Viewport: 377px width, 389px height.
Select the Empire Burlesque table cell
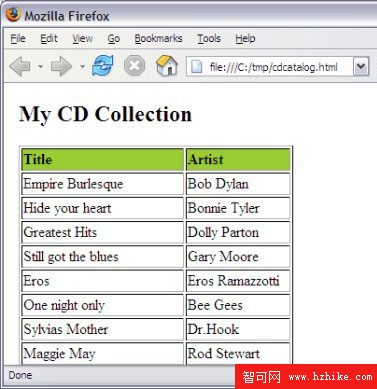click(x=103, y=184)
